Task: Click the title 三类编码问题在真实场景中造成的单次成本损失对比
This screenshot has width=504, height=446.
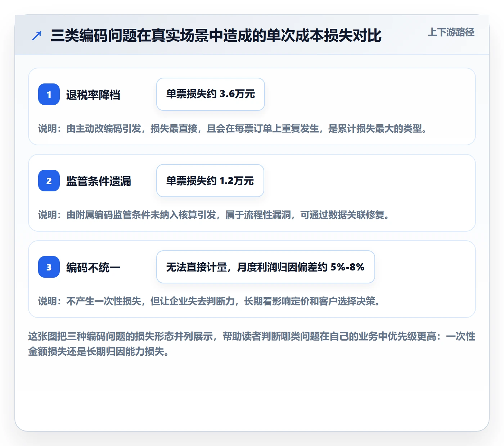Action: [216, 36]
